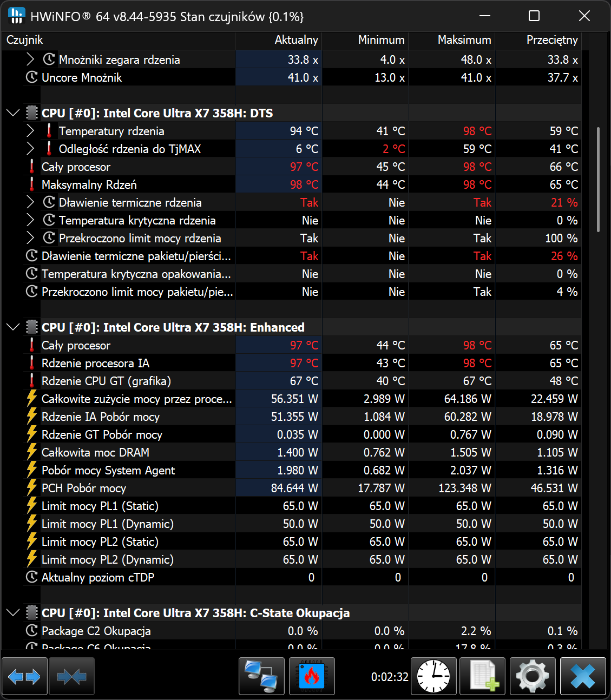Image resolution: width=611 pixels, height=700 pixels.
Task: Collapse the CPU Enhanced sensor group
Action: click(x=13, y=327)
